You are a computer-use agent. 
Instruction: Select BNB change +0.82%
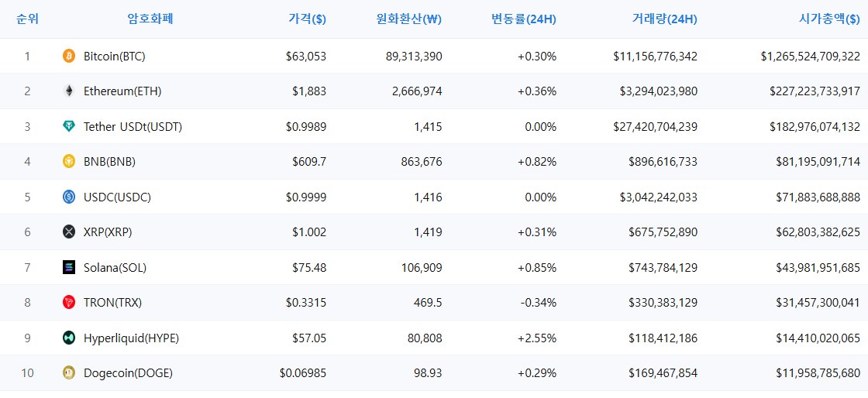(x=537, y=161)
